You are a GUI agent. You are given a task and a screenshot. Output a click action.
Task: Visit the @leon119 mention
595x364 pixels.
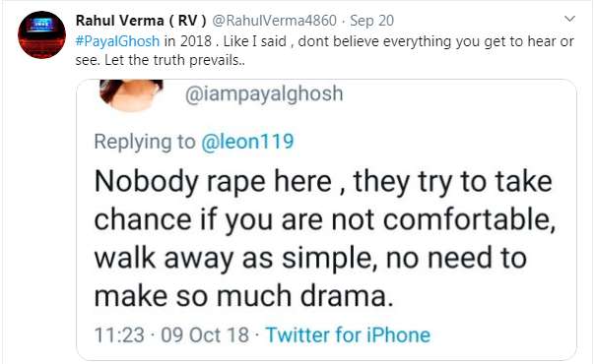[x=247, y=142]
